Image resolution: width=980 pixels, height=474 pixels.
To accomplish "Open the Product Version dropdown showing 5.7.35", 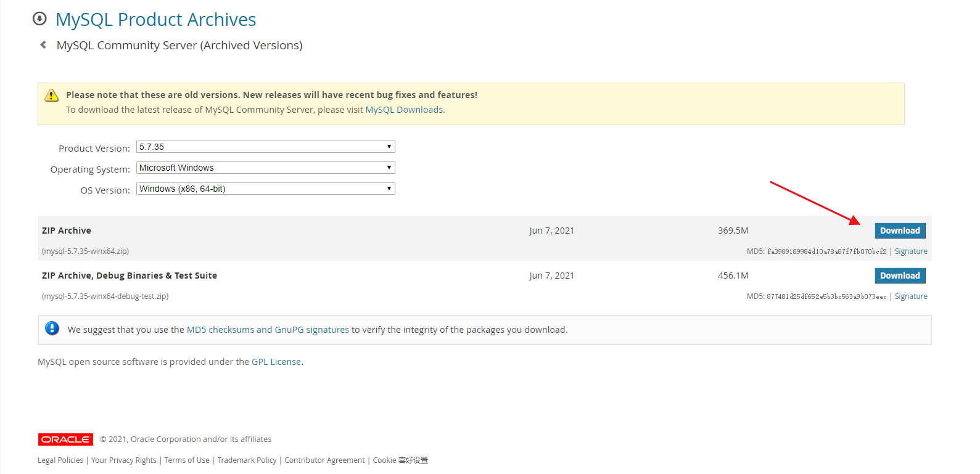I will [266, 147].
